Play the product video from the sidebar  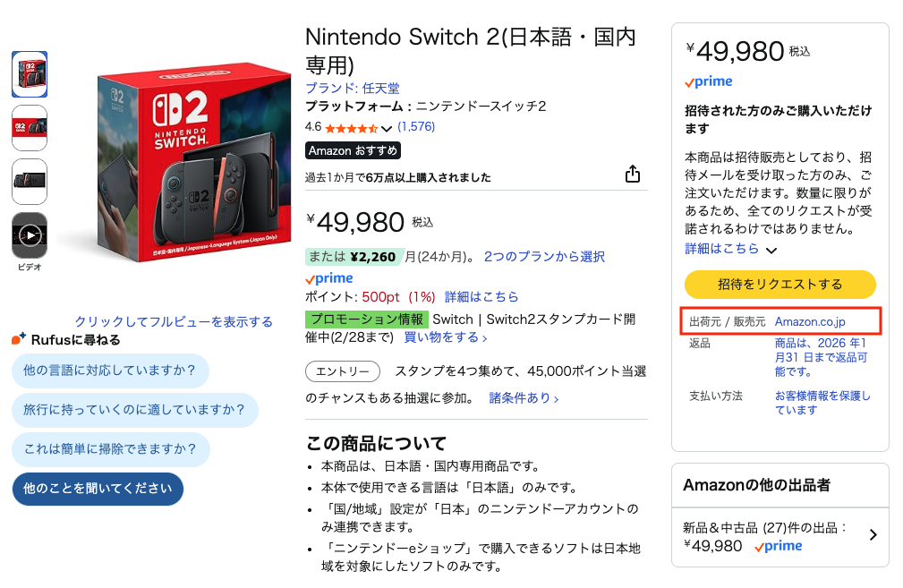[x=30, y=235]
